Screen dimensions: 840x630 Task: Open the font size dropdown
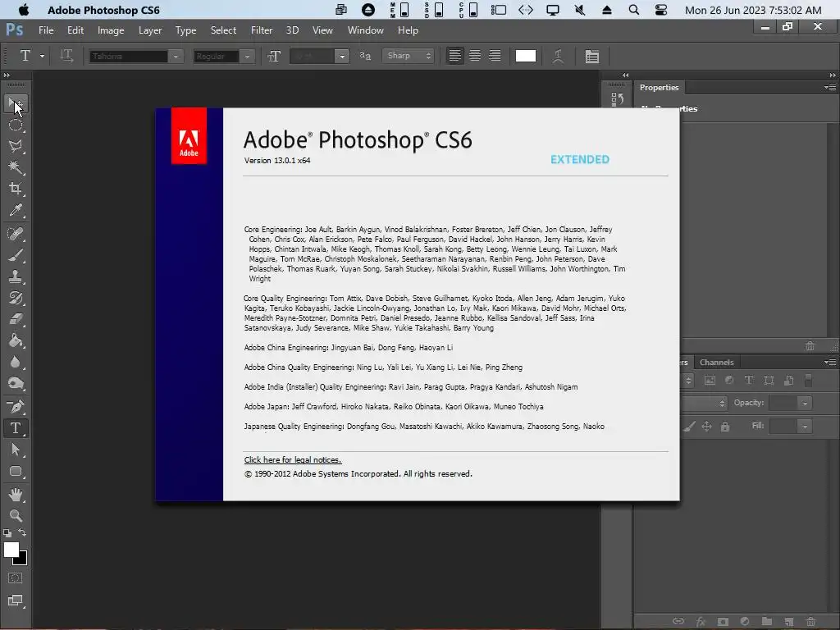pyautogui.click(x=342, y=57)
